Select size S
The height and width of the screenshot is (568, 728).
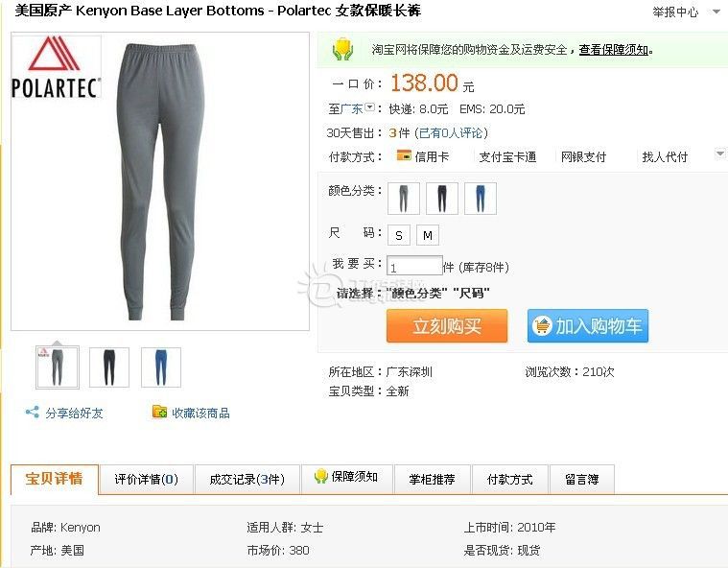point(399,235)
